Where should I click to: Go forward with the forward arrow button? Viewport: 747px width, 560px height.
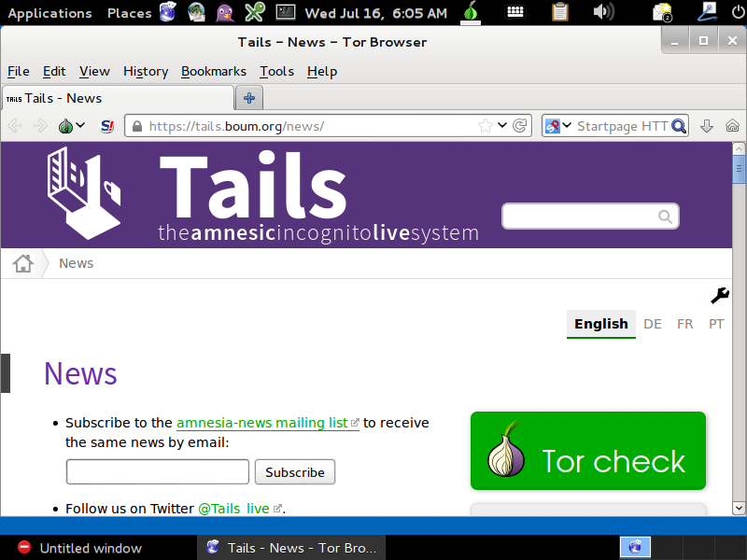(x=40, y=126)
